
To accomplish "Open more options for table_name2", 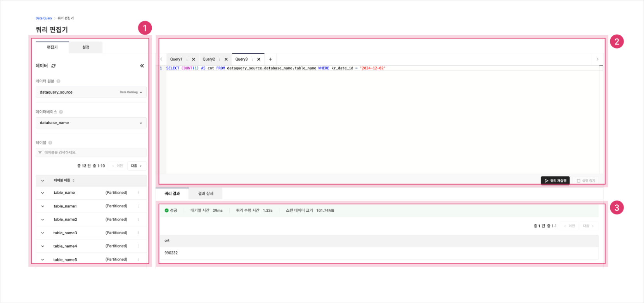I will 138,219.
